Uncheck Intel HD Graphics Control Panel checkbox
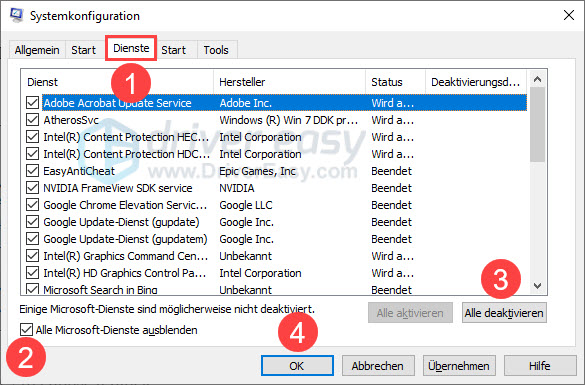 pyautogui.click(x=32, y=273)
